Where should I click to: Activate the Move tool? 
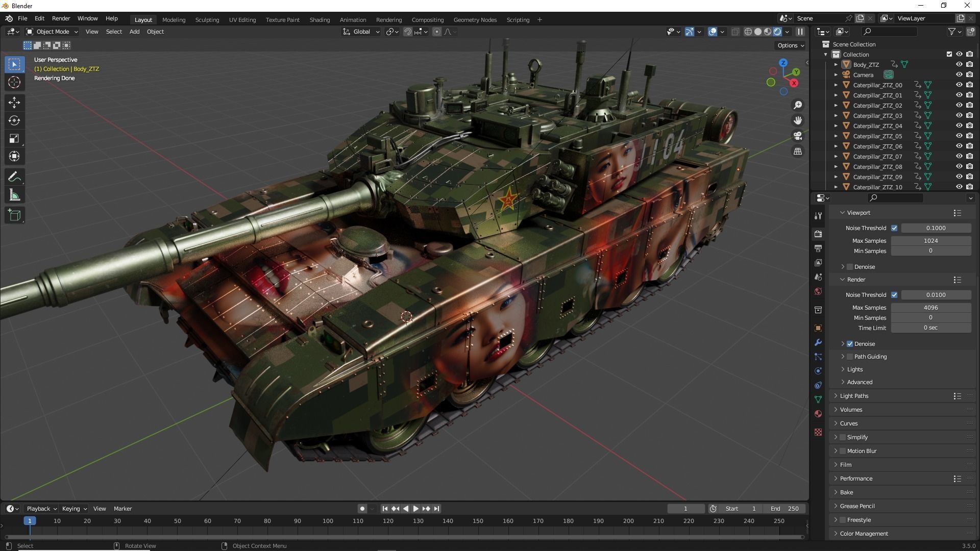(x=14, y=103)
